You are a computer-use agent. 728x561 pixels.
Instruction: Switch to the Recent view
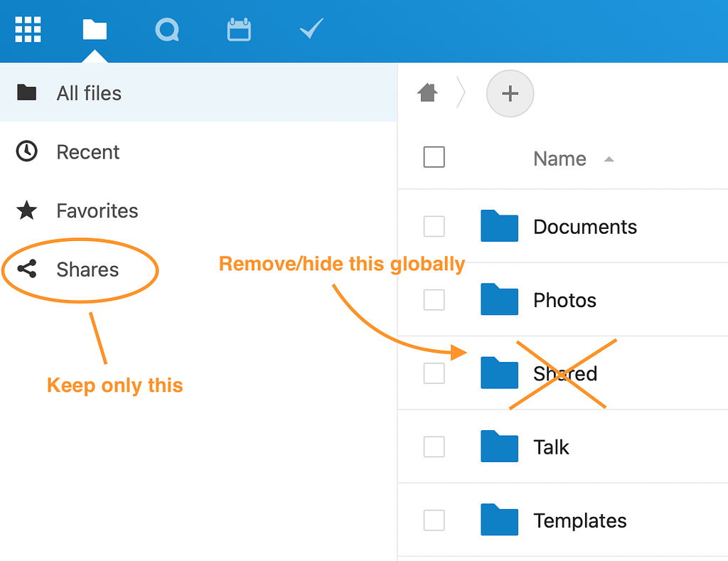[88, 151]
